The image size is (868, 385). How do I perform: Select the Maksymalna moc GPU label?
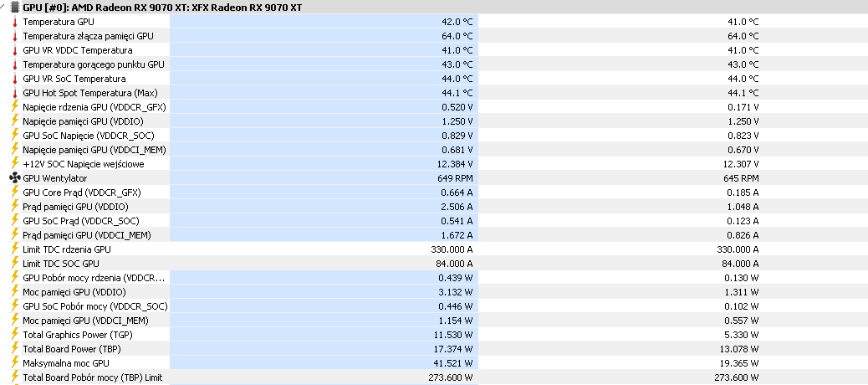(x=66, y=363)
